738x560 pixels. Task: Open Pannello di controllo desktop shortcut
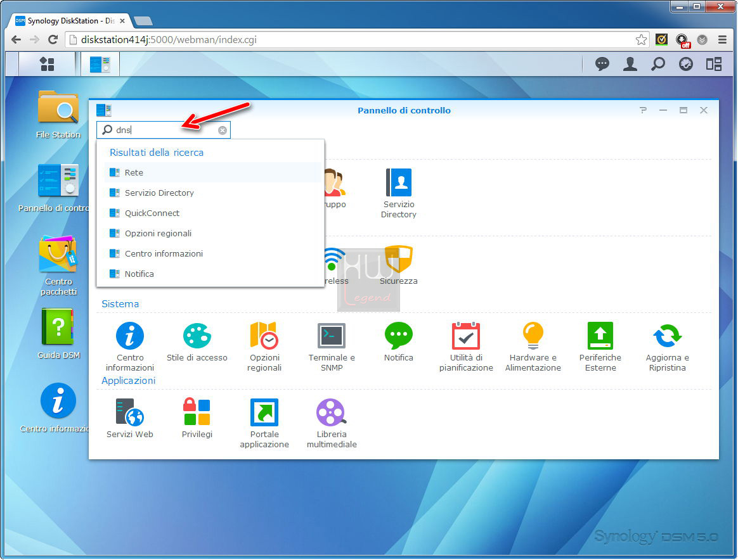point(58,188)
